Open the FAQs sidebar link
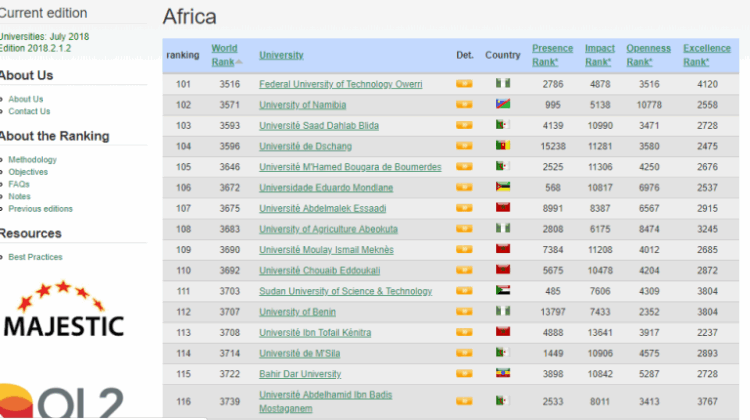 [x=19, y=184]
